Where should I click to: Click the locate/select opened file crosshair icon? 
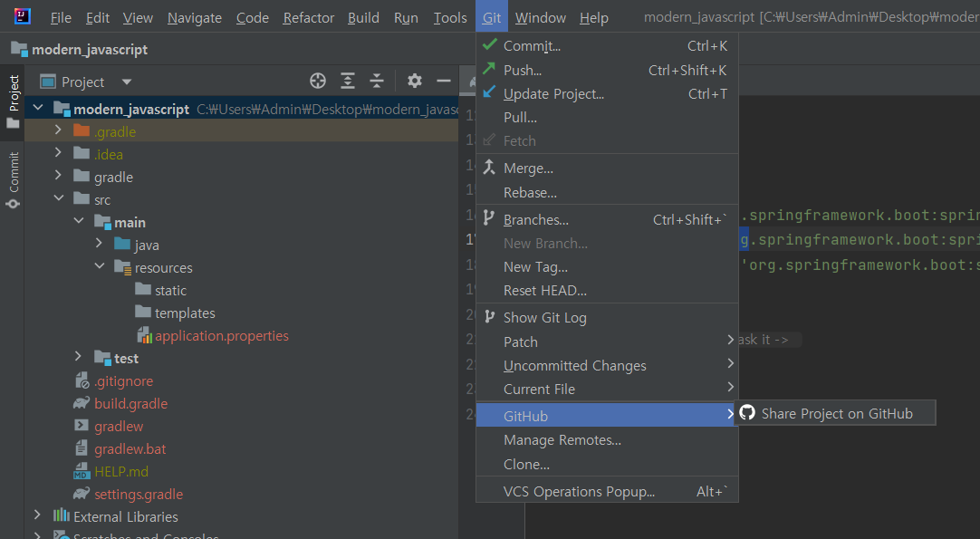coord(318,82)
